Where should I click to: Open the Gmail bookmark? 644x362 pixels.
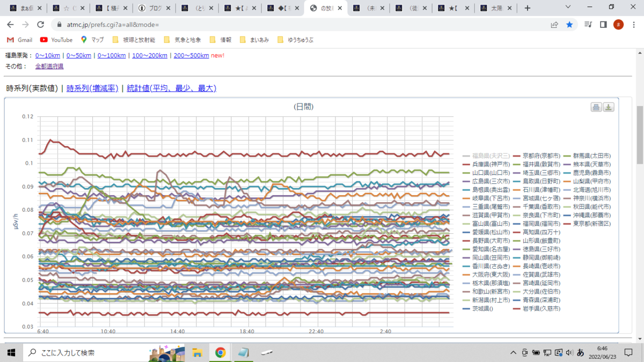click(x=19, y=40)
